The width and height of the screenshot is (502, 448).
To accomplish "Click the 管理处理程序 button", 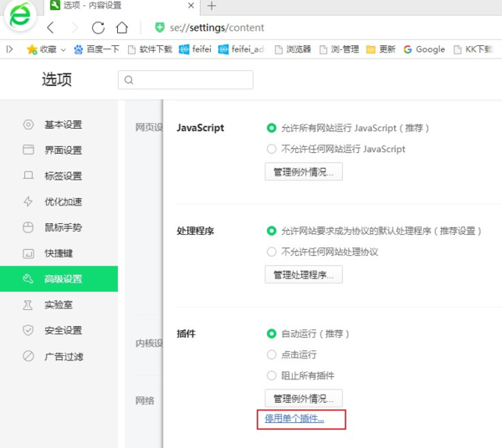I will (x=303, y=274).
